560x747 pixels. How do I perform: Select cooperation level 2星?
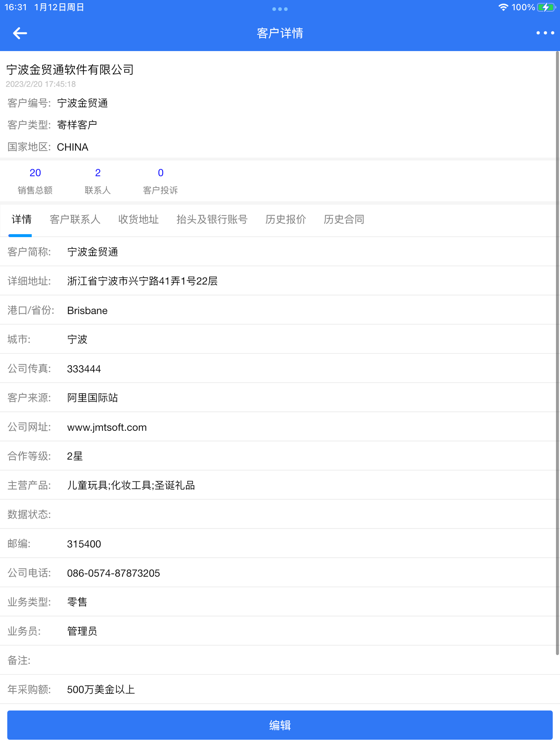tap(75, 456)
